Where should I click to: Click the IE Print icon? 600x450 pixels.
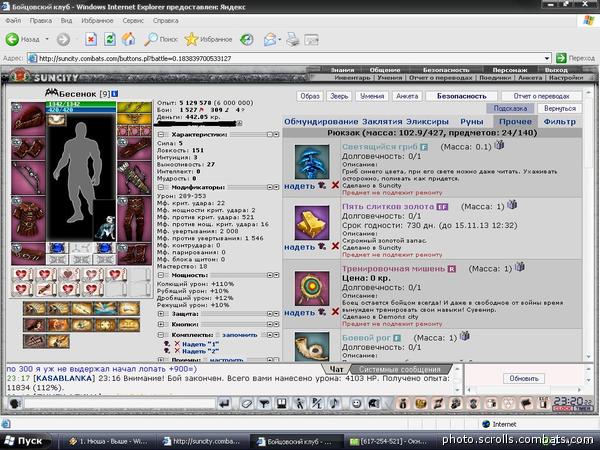click(x=293, y=39)
